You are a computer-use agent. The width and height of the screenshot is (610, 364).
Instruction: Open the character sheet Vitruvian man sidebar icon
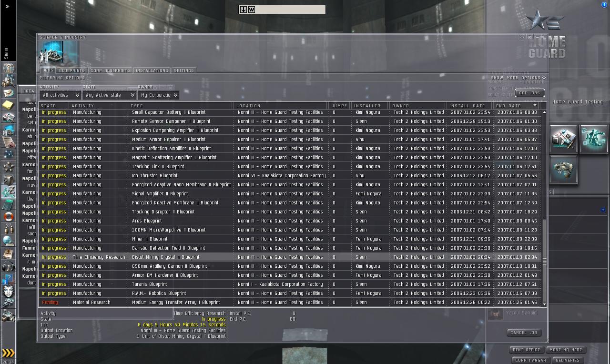click(x=9, y=68)
